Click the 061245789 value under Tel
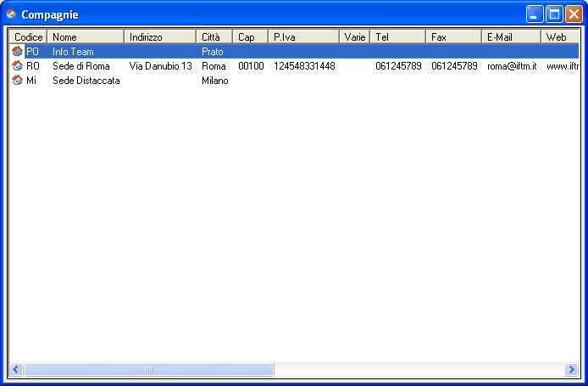The height and width of the screenshot is (386, 588). coord(398,66)
